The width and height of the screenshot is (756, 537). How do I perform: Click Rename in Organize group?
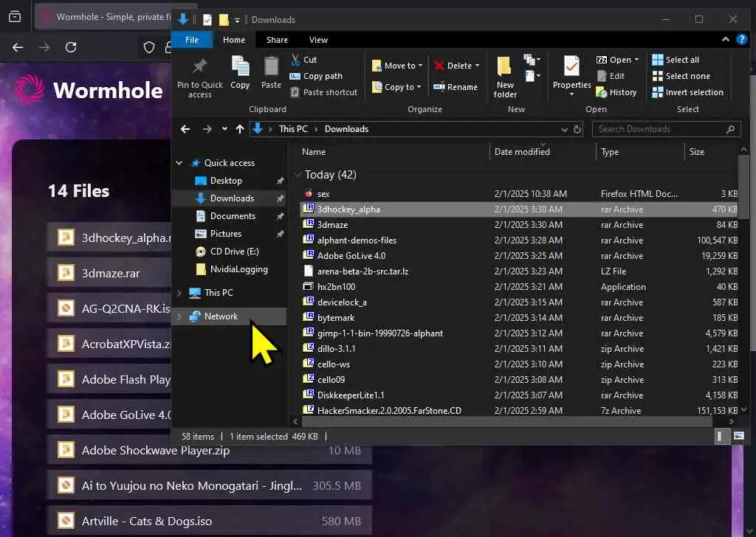pos(456,87)
